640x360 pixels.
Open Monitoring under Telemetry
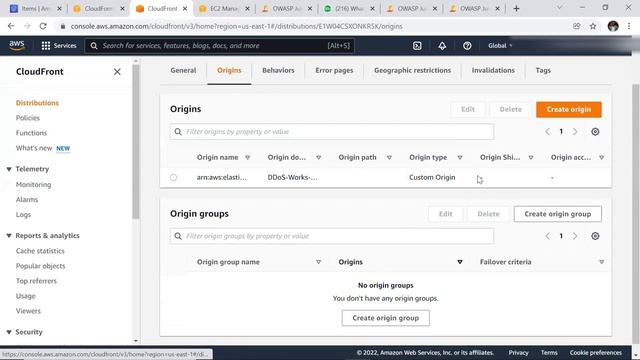coord(33,184)
